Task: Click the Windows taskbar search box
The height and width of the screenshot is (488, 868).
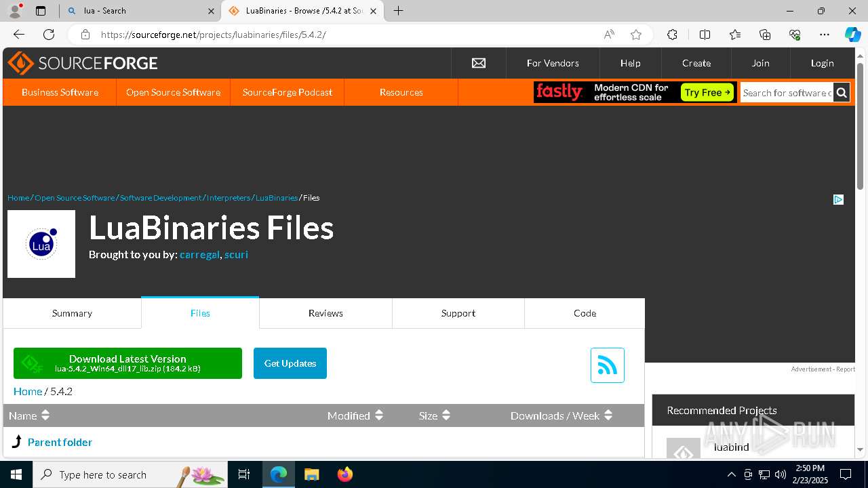Action: (130, 474)
